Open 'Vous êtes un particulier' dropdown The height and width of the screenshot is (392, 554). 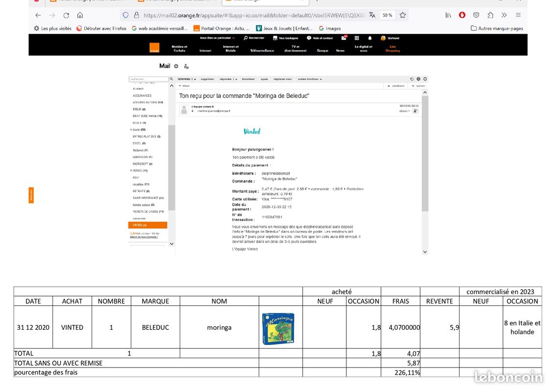pos(217,38)
